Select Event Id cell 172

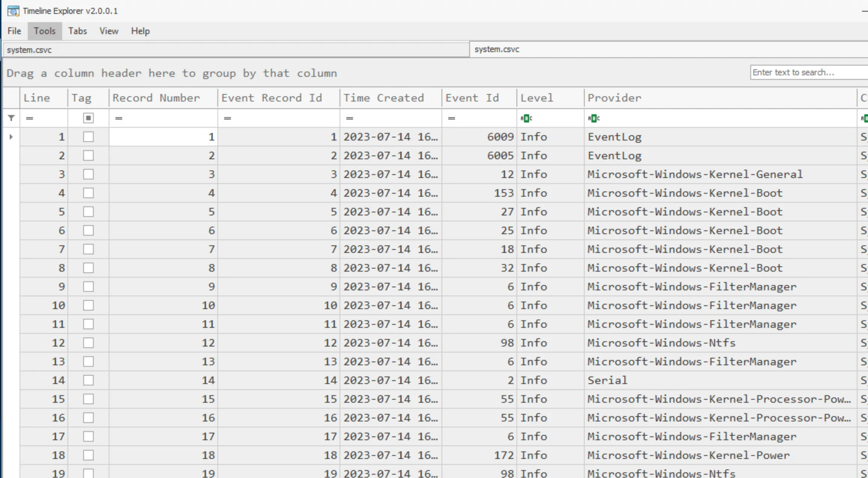pos(479,455)
